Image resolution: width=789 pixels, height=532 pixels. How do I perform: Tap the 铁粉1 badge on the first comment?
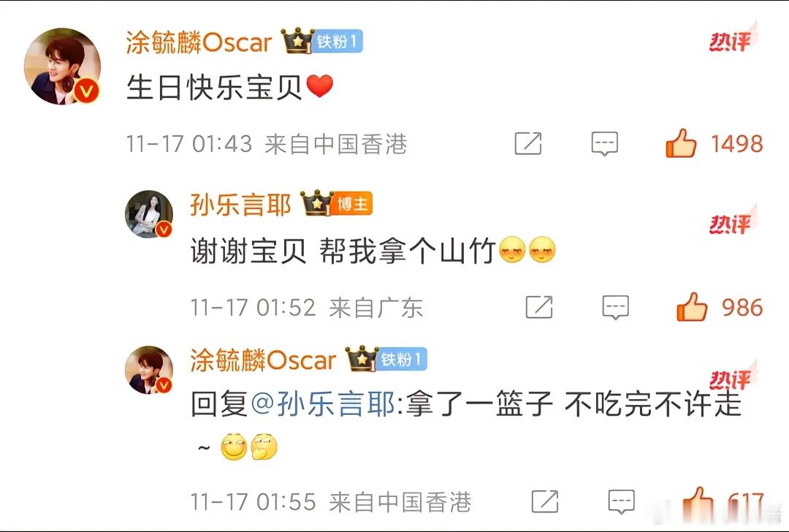(x=338, y=41)
